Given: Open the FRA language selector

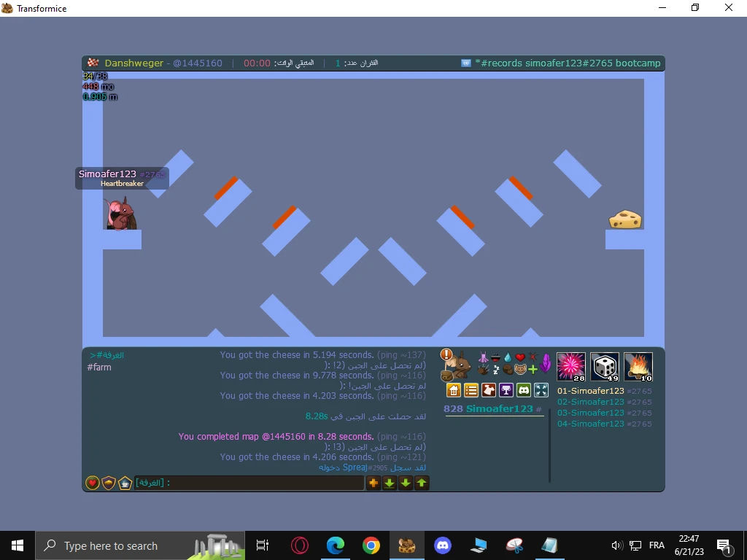Looking at the screenshot, I should [657, 545].
